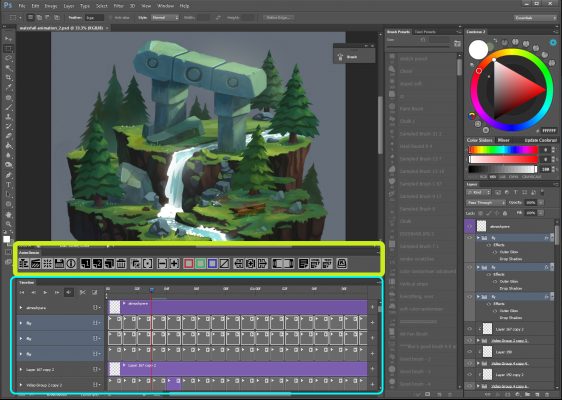Open the Kind layer filter dropdown
Image resolution: width=562 pixels, height=400 pixels.
tap(478, 192)
